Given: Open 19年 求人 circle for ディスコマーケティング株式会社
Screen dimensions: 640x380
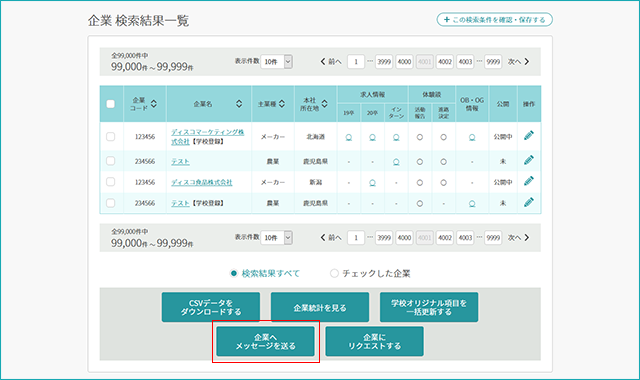Looking at the screenshot, I should tap(349, 137).
